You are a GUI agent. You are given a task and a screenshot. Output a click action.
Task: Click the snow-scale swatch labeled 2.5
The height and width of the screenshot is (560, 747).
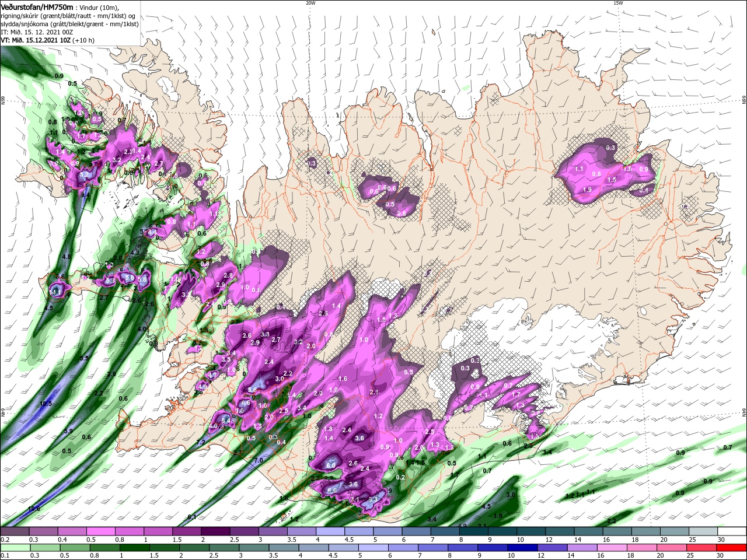244,531
